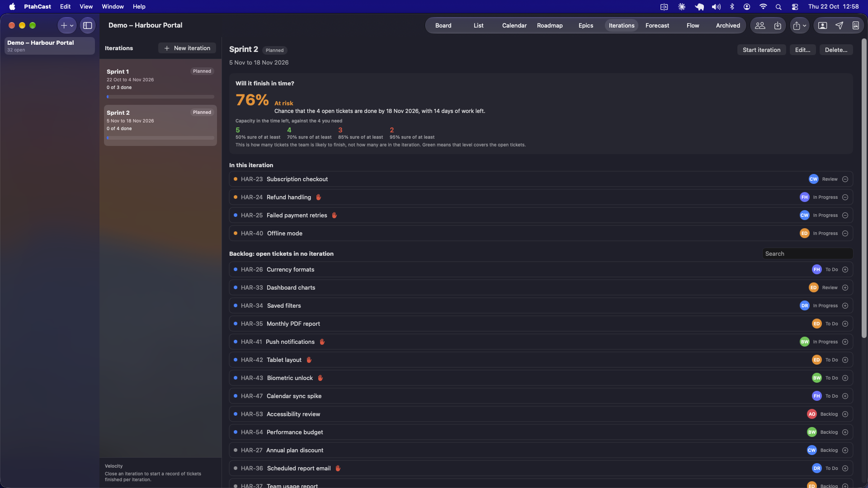Click the Start iteration button
868x488 pixels.
[x=761, y=50]
